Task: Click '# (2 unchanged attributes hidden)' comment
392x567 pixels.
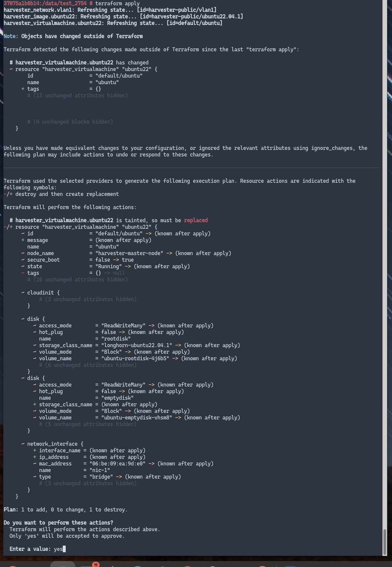Action: coord(88,299)
